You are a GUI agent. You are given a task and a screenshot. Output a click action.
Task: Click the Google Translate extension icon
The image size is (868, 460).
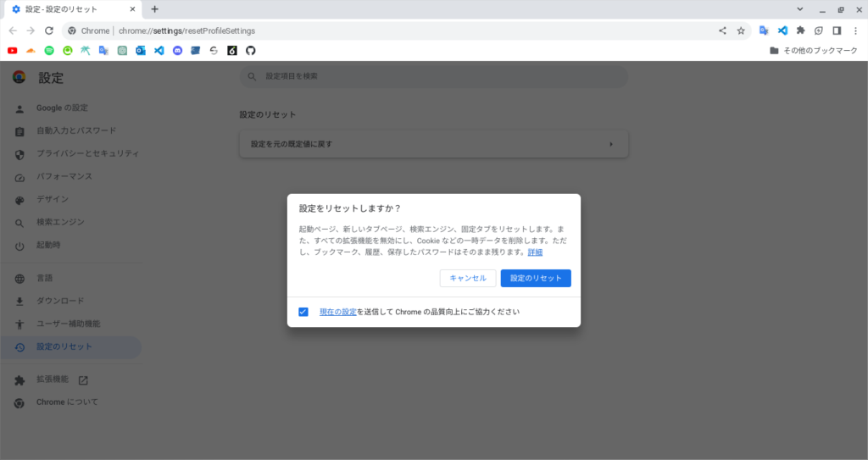(764, 30)
